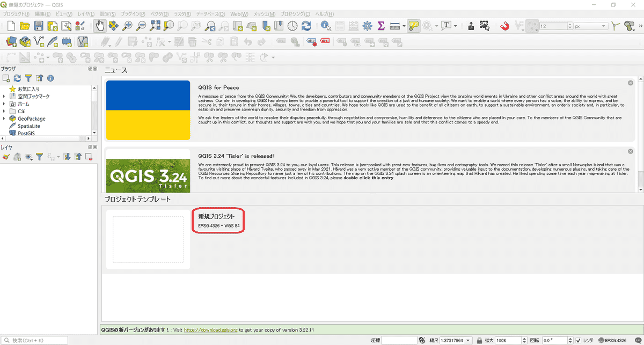Select the Measure Line ruler tool
The width and height of the screenshot is (644, 345).
pos(394,25)
